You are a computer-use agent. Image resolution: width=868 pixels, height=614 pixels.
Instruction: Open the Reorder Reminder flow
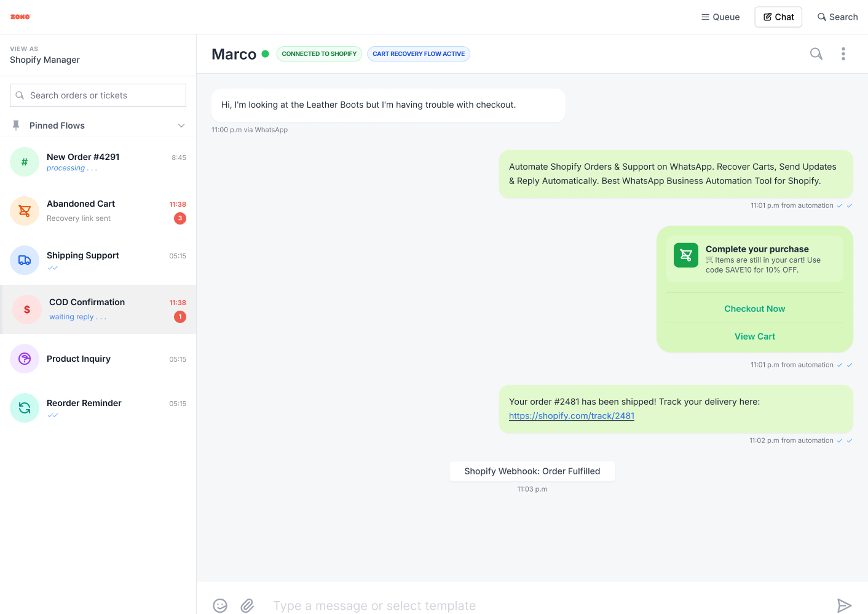pyautogui.click(x=98, y=408)
